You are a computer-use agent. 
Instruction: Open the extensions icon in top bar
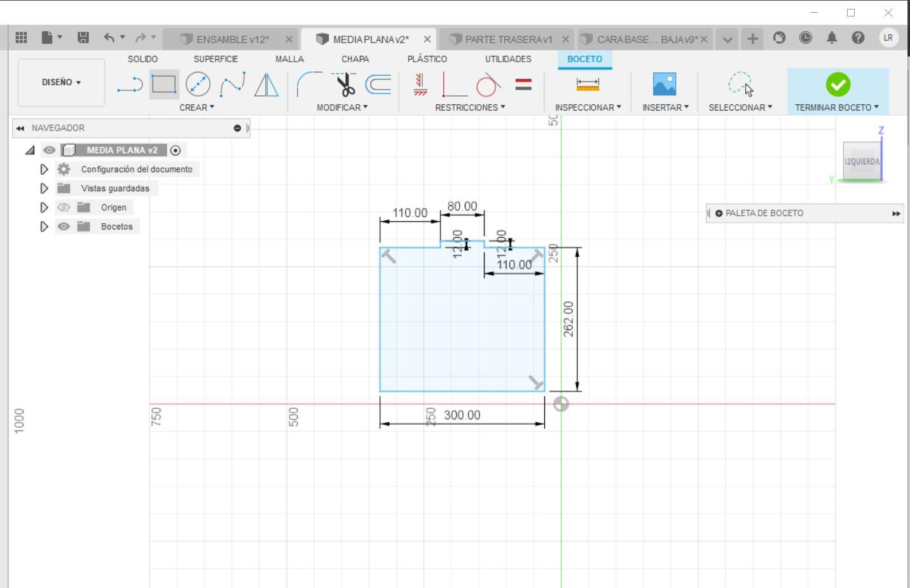pos(779,38)
